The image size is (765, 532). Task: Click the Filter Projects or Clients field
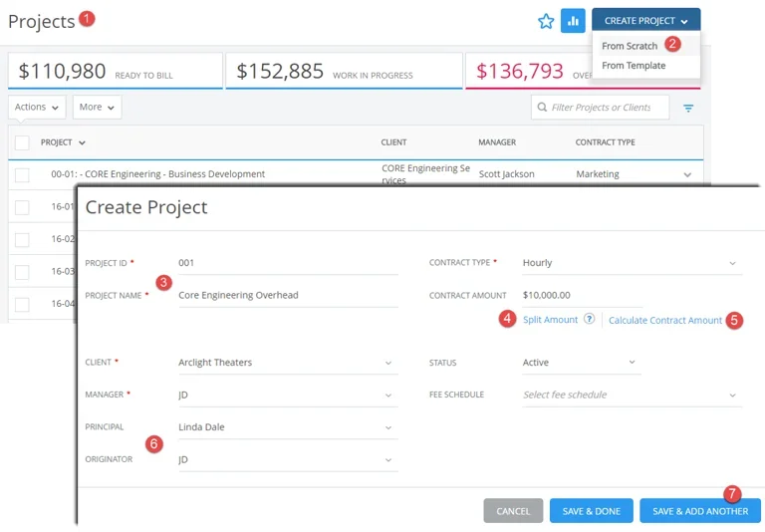(x=600, y=107)
